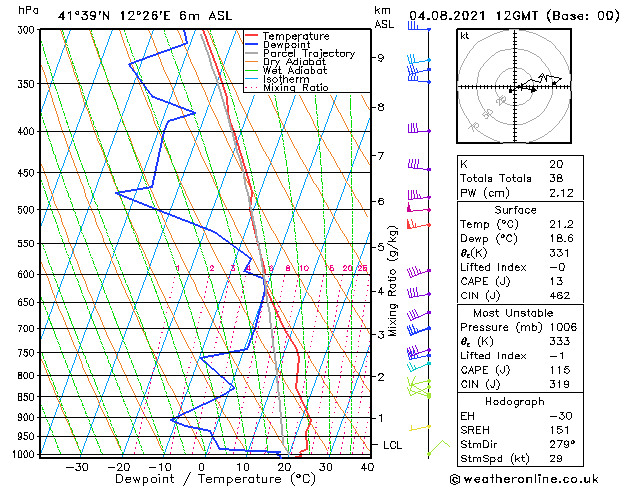Click the K index value 20
The width and height of the screenshot is (629, 486).
point(556,164)
